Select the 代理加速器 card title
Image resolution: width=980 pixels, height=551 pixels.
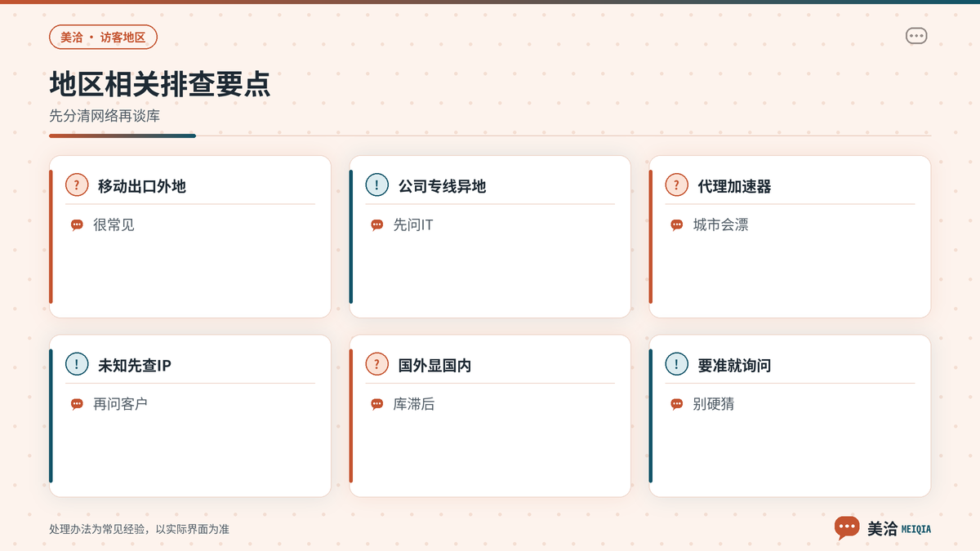(734, 186)
